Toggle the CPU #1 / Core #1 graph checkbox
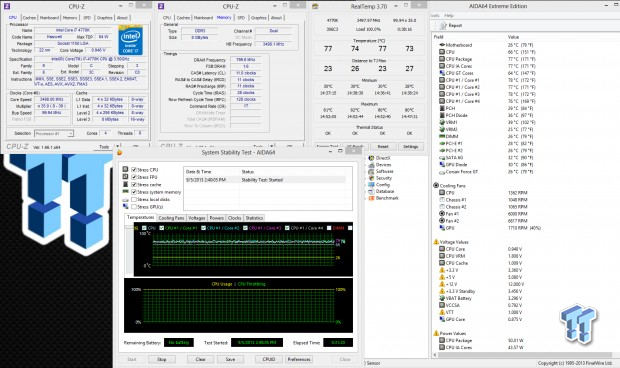620x368 pixels. [161, 228]
